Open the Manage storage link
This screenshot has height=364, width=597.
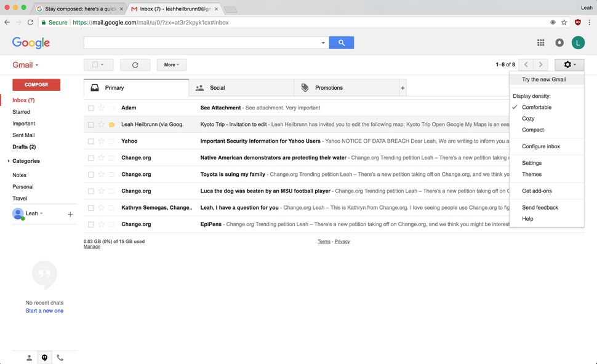tap(91, 246)
